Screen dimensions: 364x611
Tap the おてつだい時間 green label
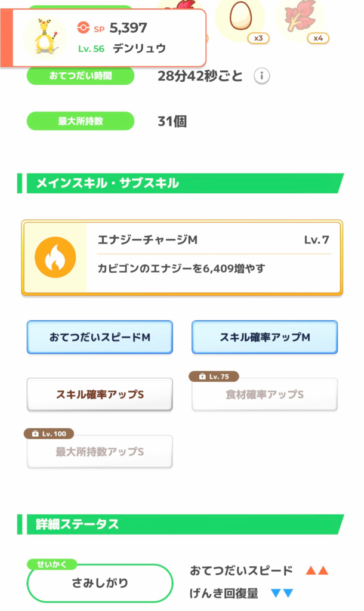coord(81,76)
